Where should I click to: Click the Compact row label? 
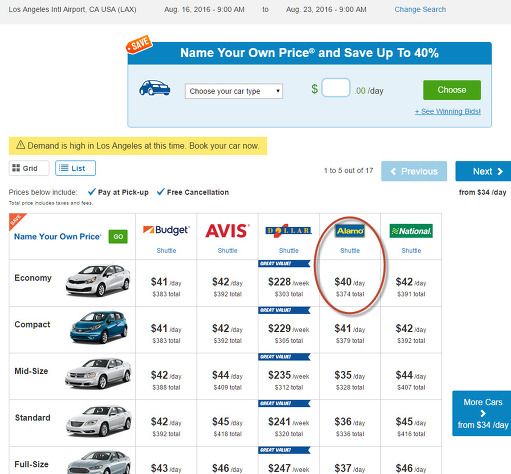[32, 325]
